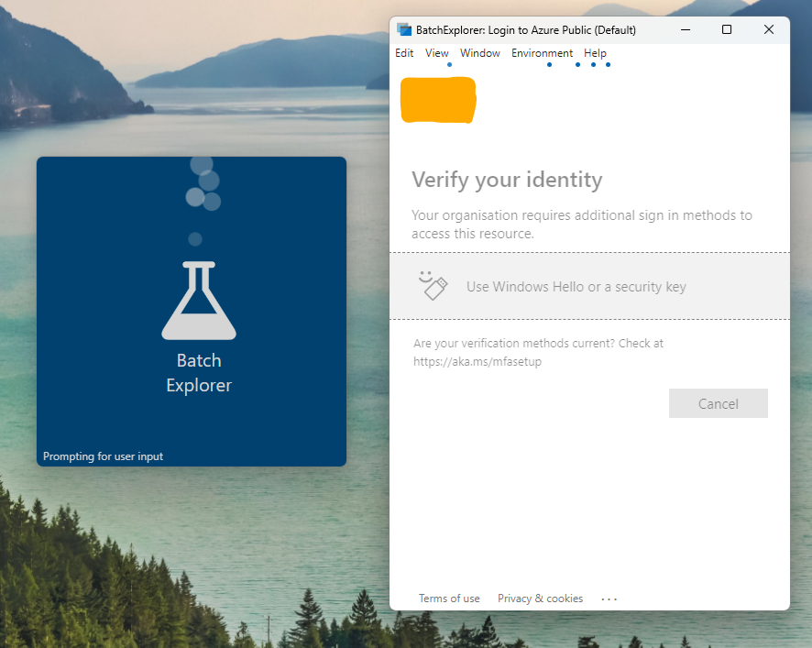Open the View menu
The width and height of the screenshot is (812, 648).
click(x=436, y=52)
